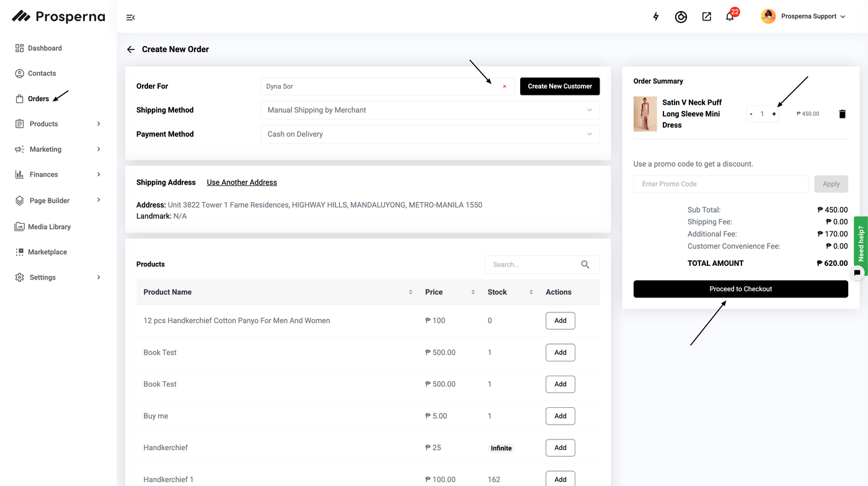
Task: Click the search magnifier icon in Products
Action: coord(585,265)
